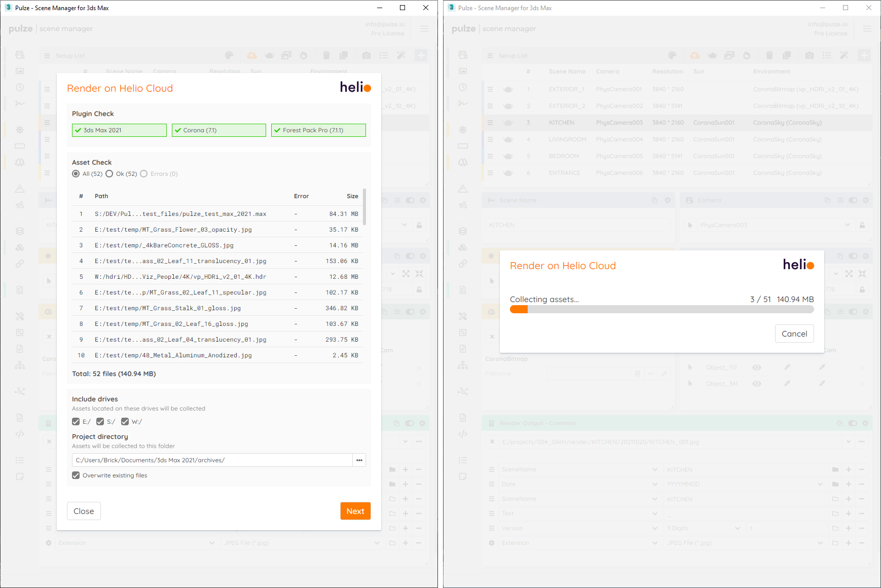Click batch images icon in right window toolbar
Viewport: 881px width, 588px height.
[x=729, y=55]
